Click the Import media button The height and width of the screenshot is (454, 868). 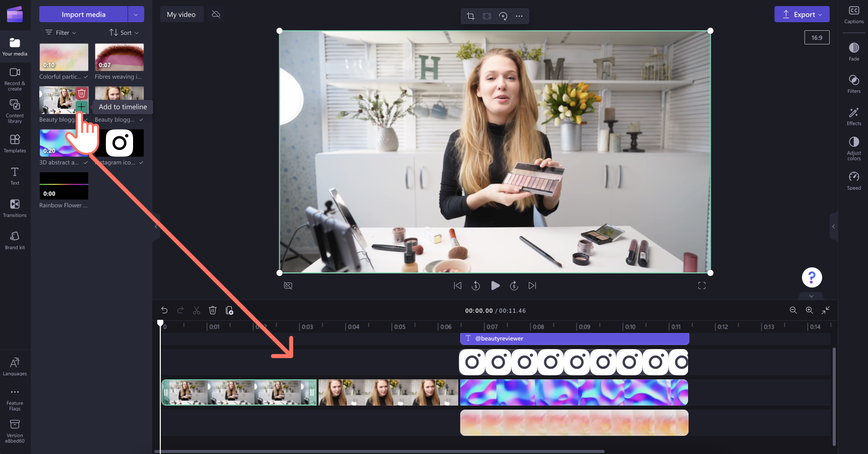[x=83, y=14]
